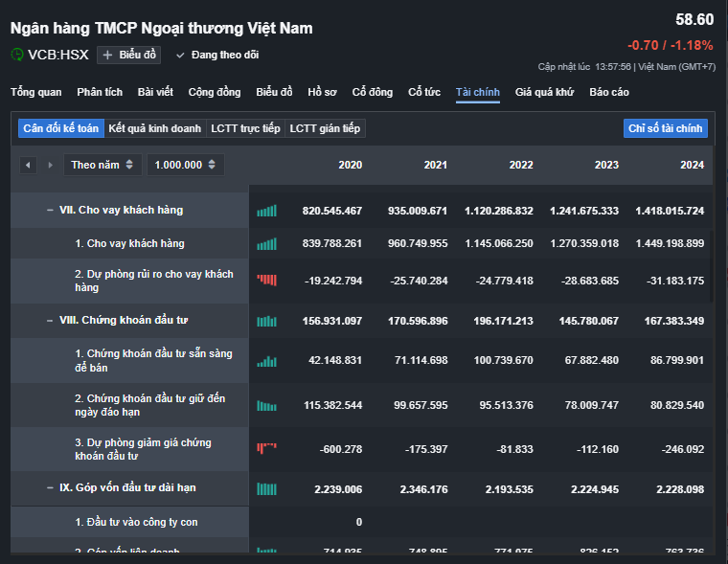Click the 196.171.213 value in 2022
This screenshot has width=728, height=564.
(503, 321)
